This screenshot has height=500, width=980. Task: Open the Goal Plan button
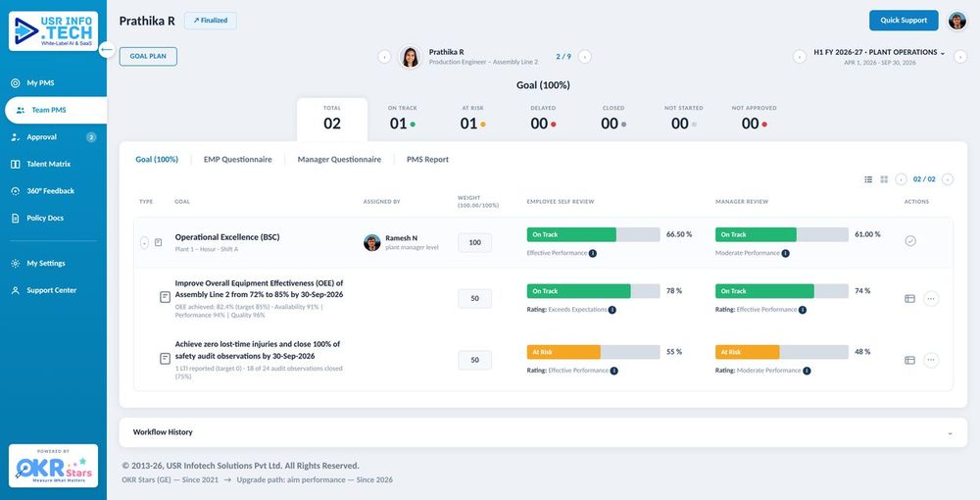tap(148, 56)
